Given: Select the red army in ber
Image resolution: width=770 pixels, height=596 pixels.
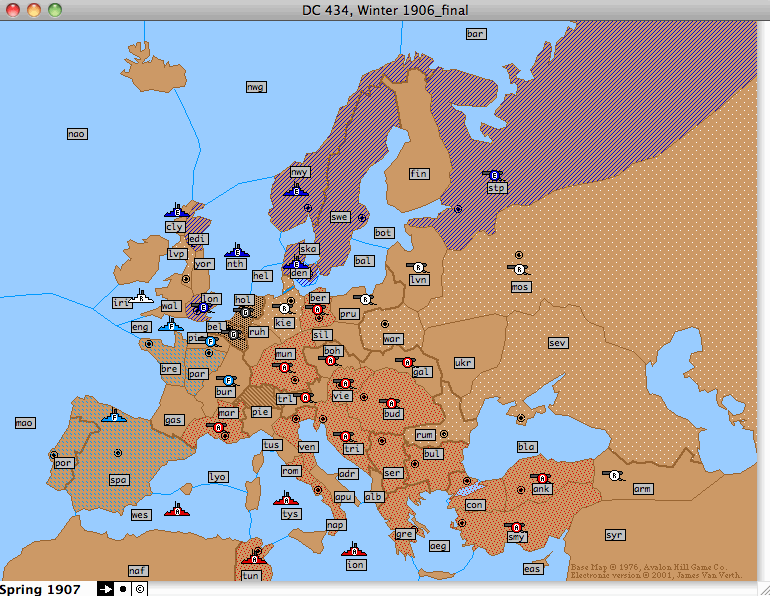Looking at the screenshot, I should [316, 310].
